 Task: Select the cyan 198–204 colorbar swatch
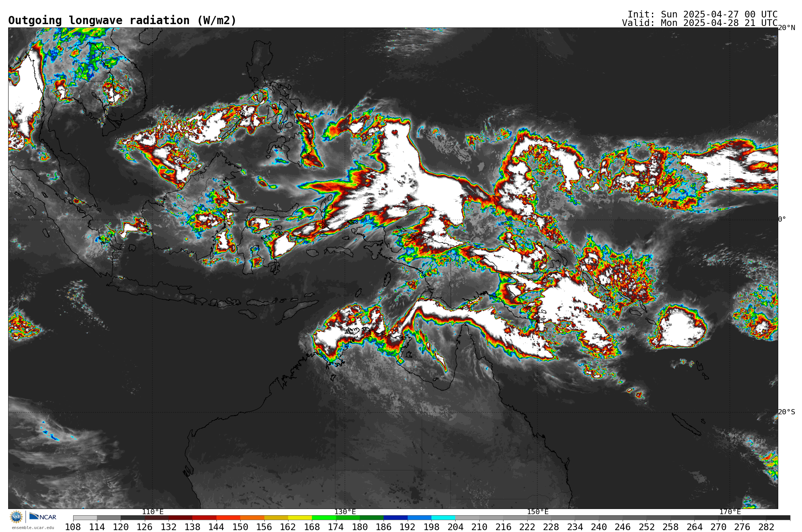point(443,518)
